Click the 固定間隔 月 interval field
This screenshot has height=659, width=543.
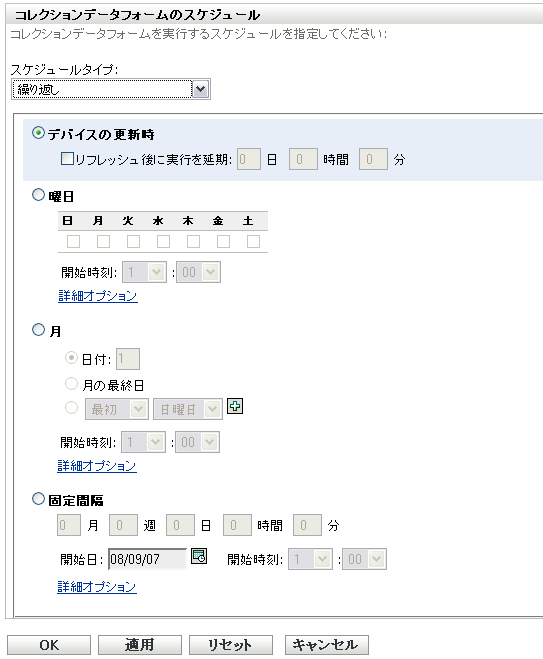69,525
